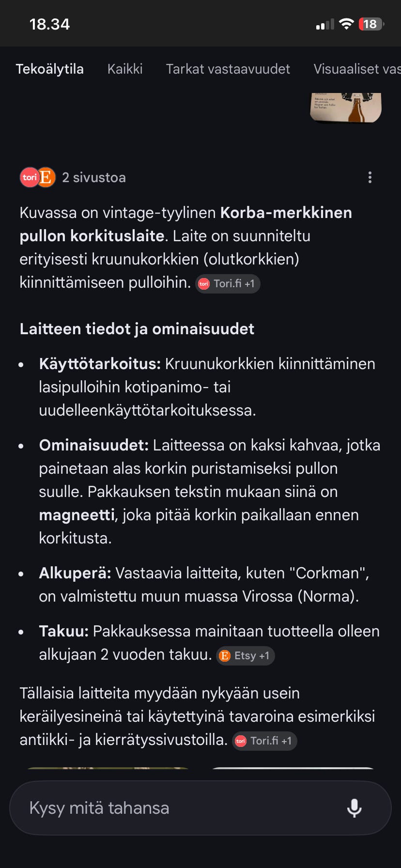The width and height of the screenshot is (401, 868).
Task: Click the tori favicon next to "2 sivustoa"
Action: [x=30, y=177]
